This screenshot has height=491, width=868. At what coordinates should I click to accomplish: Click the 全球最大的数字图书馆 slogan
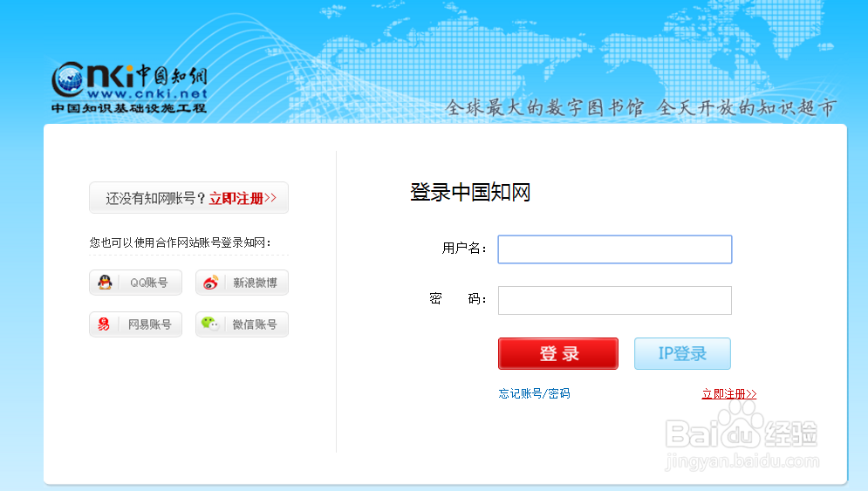[x=544, y=107]
